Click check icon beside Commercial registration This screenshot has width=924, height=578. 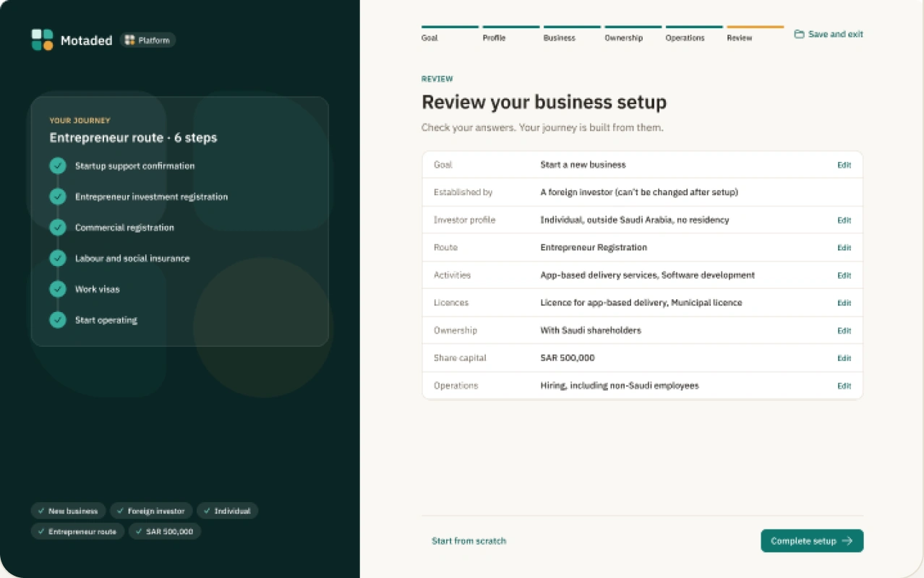pos(58,228)
